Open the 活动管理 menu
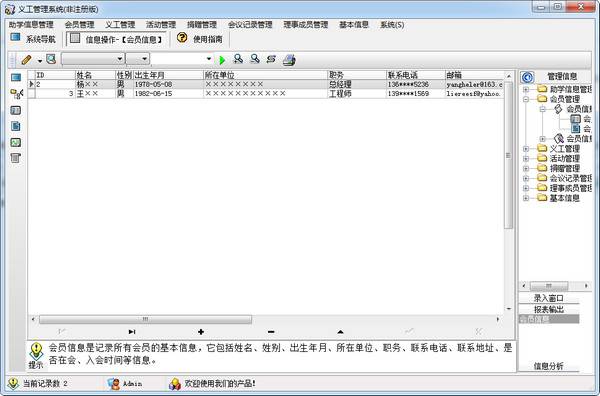The image size is (600, 396). coord(161,25)
